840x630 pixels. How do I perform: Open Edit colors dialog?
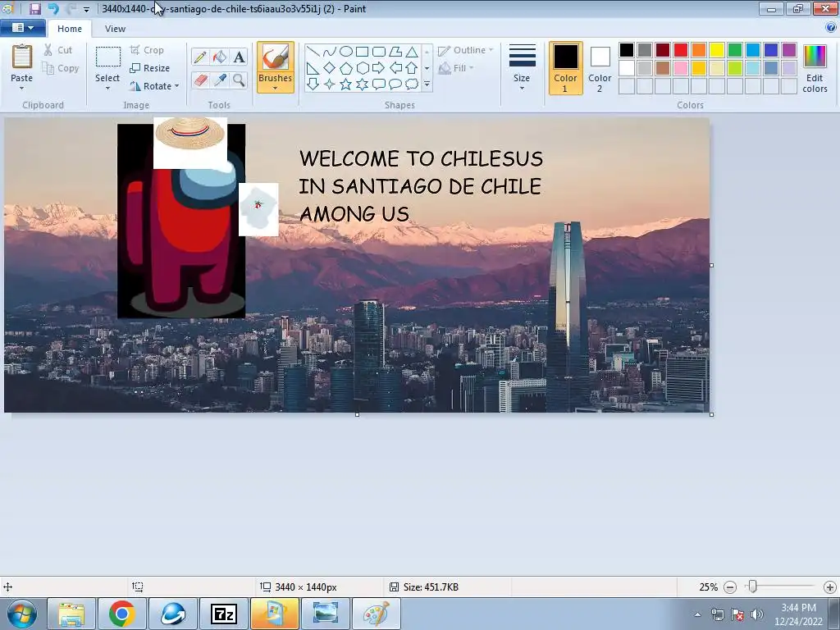[815, 68]
